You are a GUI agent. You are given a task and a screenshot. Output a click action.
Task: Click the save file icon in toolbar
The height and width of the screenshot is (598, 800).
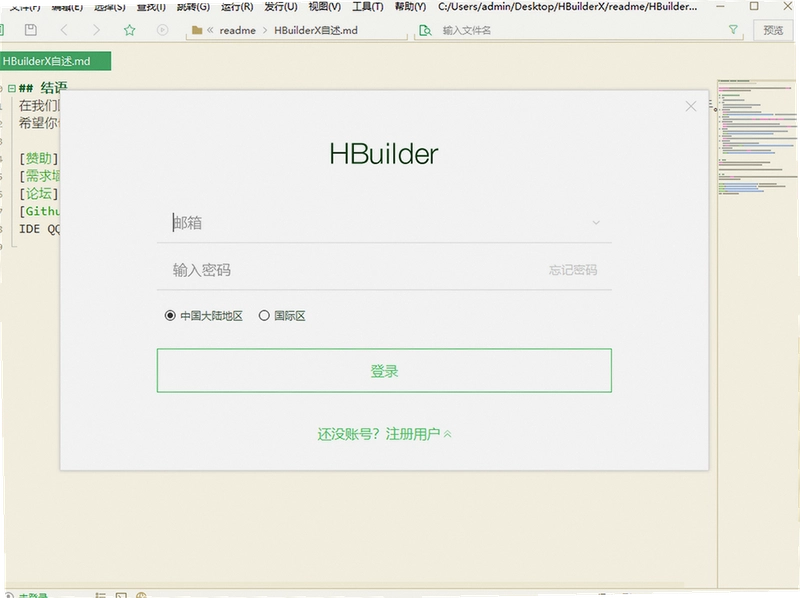coord(31,30)
